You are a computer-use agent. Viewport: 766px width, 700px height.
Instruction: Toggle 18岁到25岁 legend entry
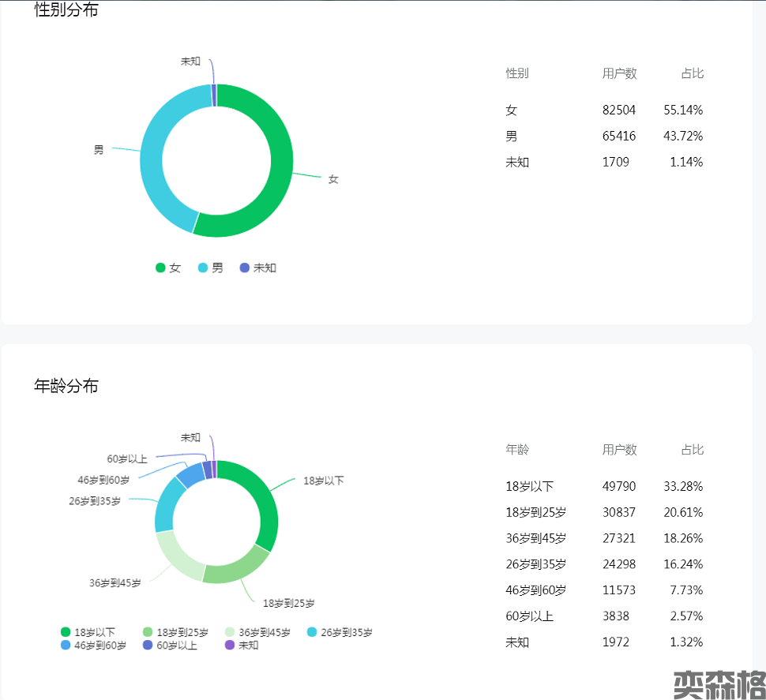[x=175, y=632]
